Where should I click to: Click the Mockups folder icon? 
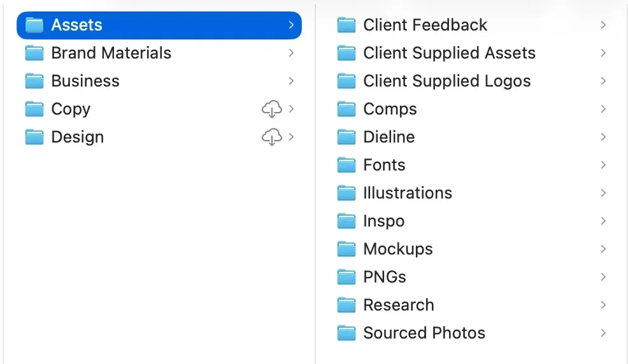(346, 249)
